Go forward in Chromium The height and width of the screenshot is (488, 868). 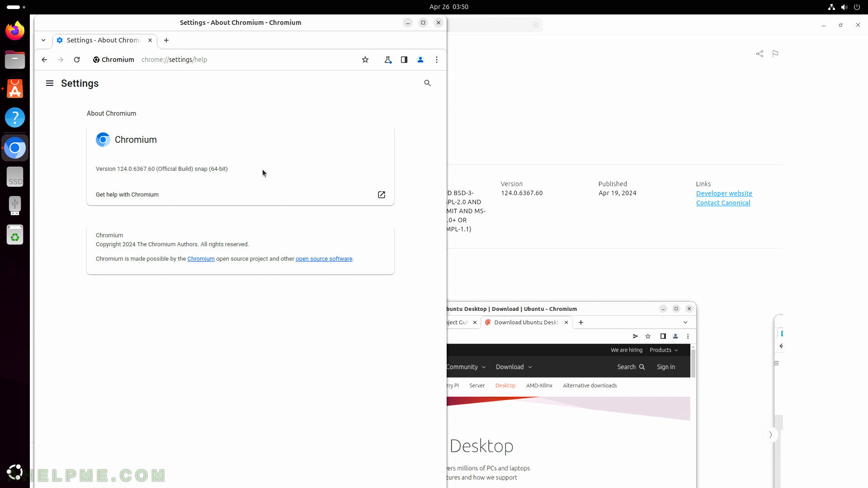(61, 60)
